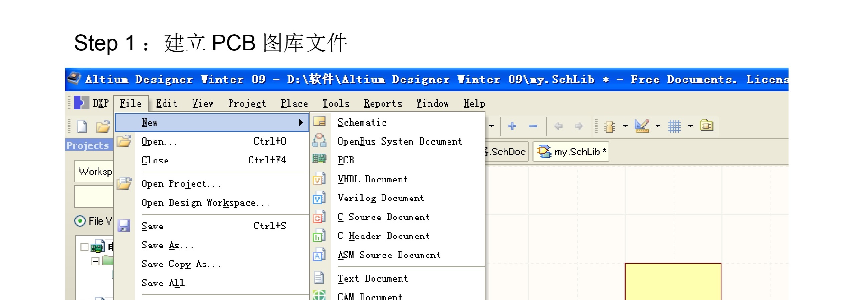Image resolution: width=868 pixels, height=300 pixels.
Task: Open the View menu
Action: [203, 103]
